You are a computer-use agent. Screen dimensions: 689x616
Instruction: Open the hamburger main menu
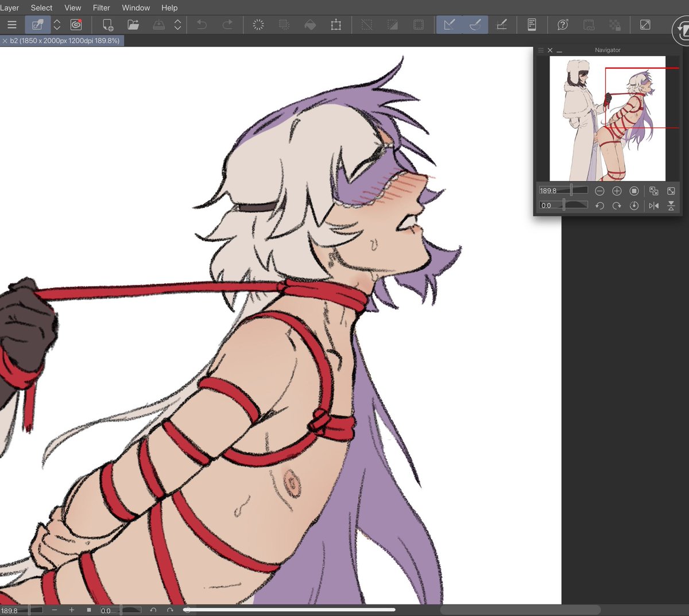[x=11, y=25]
